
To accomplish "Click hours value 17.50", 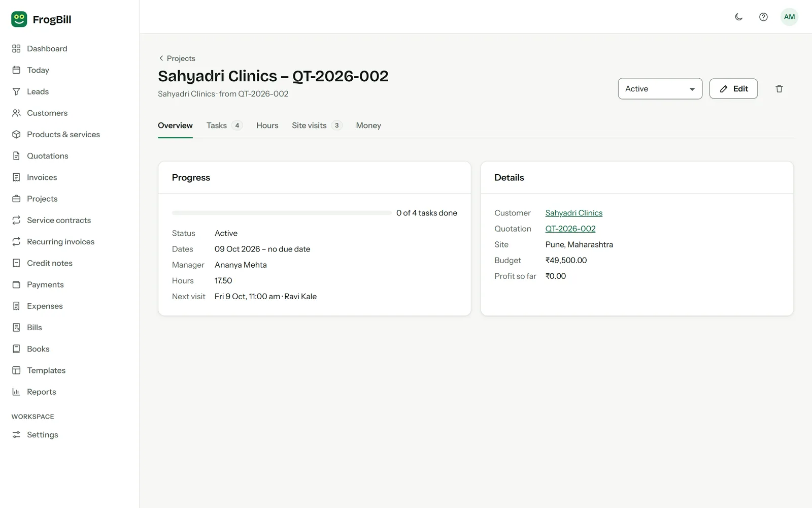I will pos(223,280).
